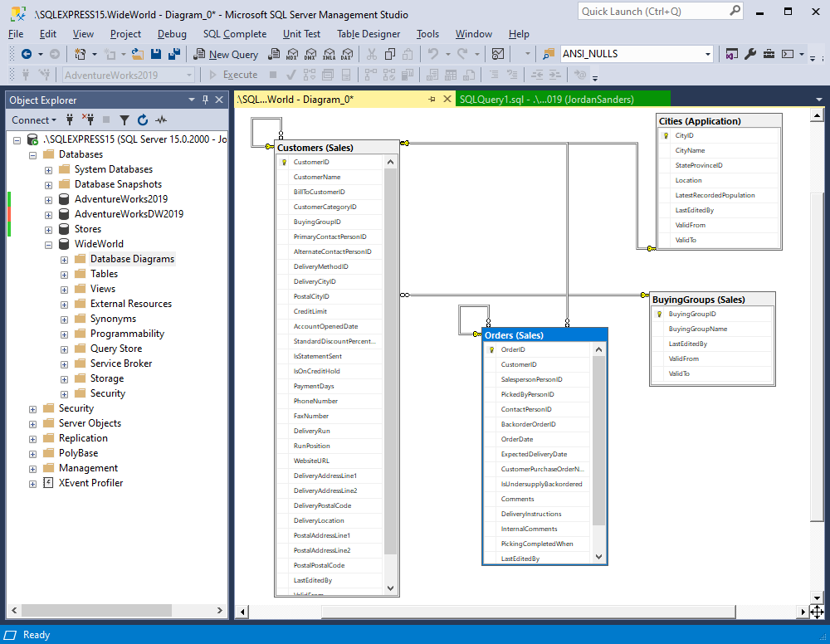Click the Customers table scroll down arrow
The image size is (830, 644).
(x=390, y=588)
